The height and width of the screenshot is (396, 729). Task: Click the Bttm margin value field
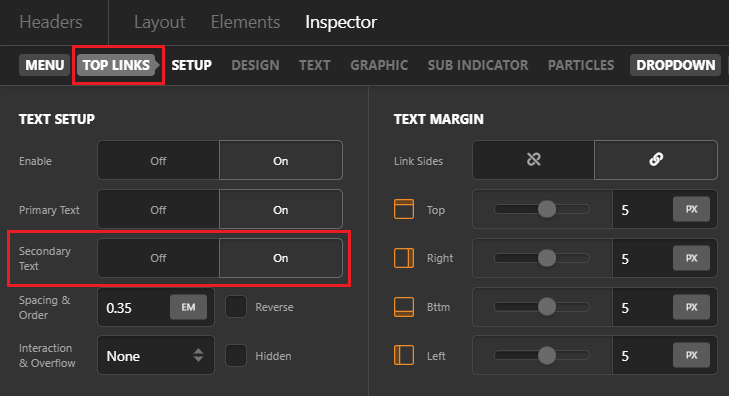[643, 307]
